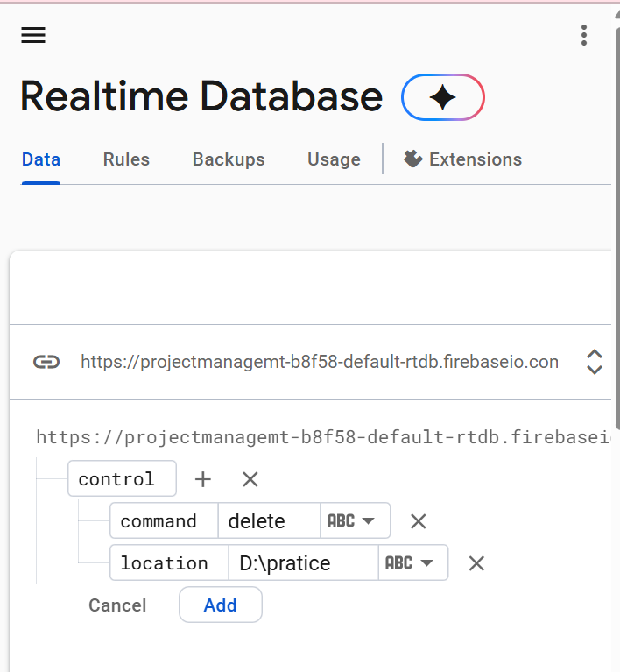Image resolution: width=620 pixels, height=672 pixels.
Task: Edit the delete value field
Action: click(270, 520)
